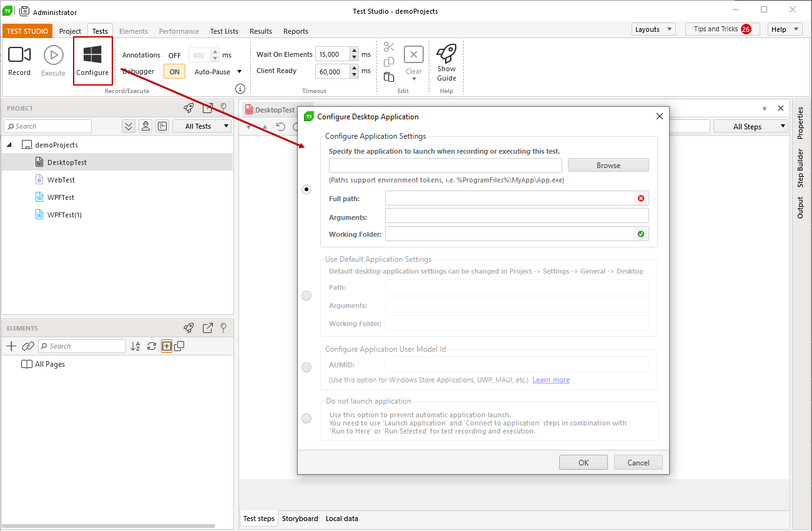812x531 pixels.
Task: Toggle Annotations OFF switch
Action: point(175,56)
